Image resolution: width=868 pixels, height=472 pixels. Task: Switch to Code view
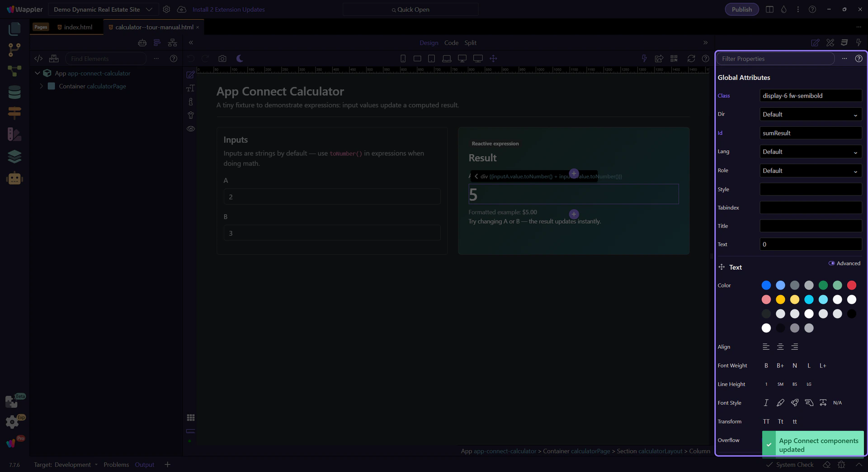pyautogui.click(x=451, y=43)
